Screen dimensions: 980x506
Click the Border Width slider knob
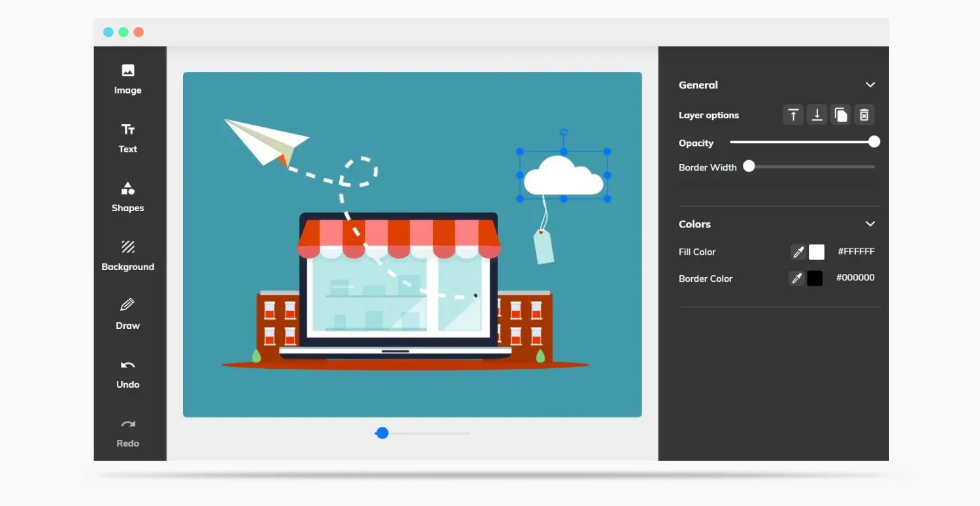click(749, 166)
